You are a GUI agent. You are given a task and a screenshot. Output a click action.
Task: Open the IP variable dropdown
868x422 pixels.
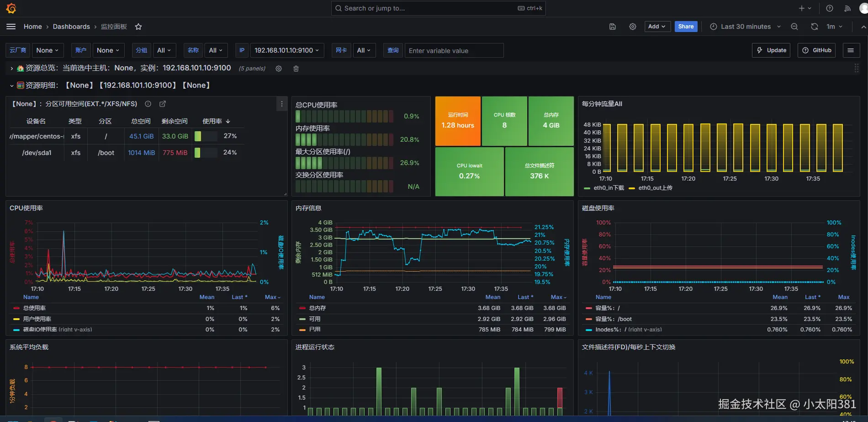pyautogui.click(x=287, y=50)
